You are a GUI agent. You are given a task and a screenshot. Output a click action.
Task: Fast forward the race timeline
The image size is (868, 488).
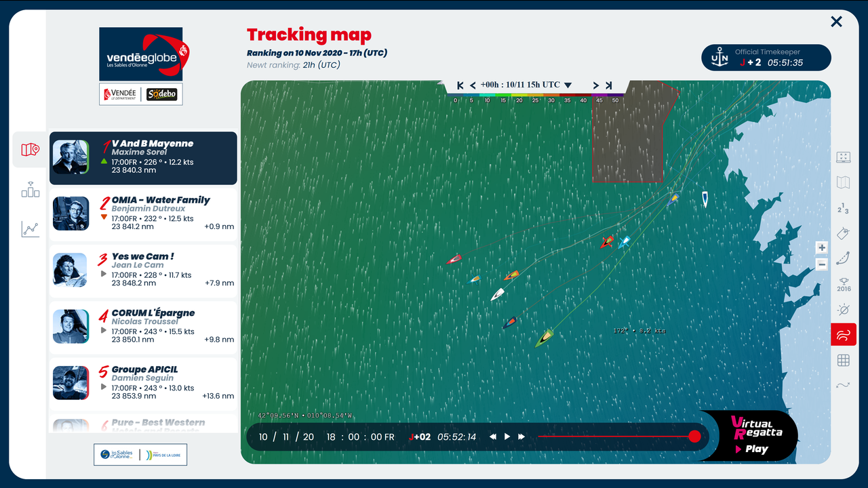[x=521, y=437]
